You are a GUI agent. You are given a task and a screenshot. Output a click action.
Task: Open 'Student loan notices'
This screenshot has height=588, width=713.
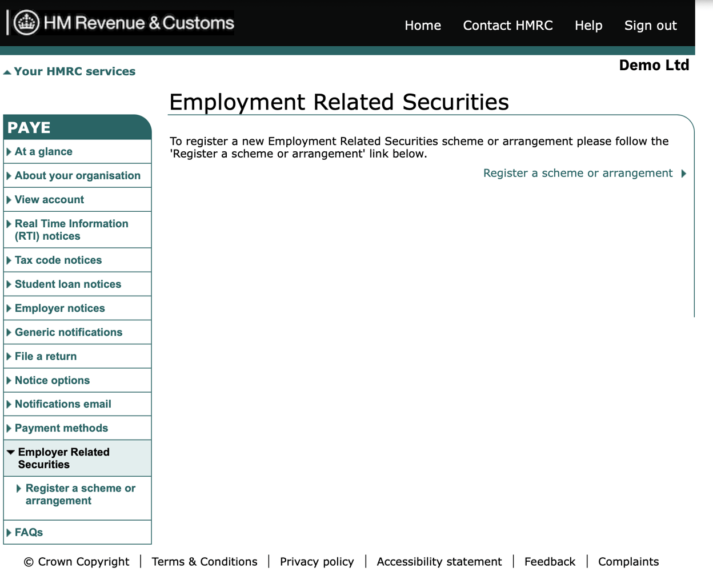click(x=68, y=284)
